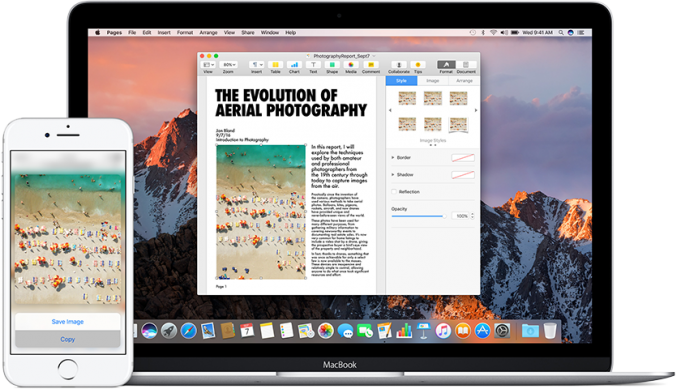The width and height of the screenshot is (681, 389).
Task: Open the Insert dropdown in toolbar
Action: pyautogui.click(x=257, y=65)
